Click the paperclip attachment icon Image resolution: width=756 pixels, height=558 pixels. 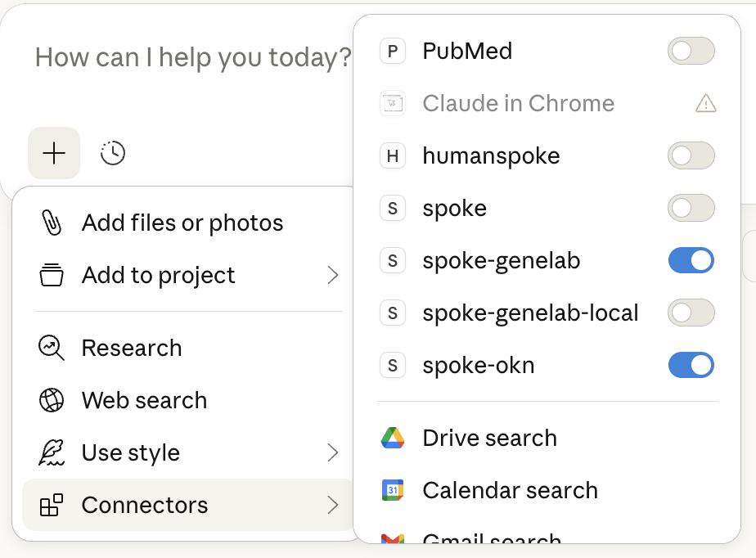point(51,223)
